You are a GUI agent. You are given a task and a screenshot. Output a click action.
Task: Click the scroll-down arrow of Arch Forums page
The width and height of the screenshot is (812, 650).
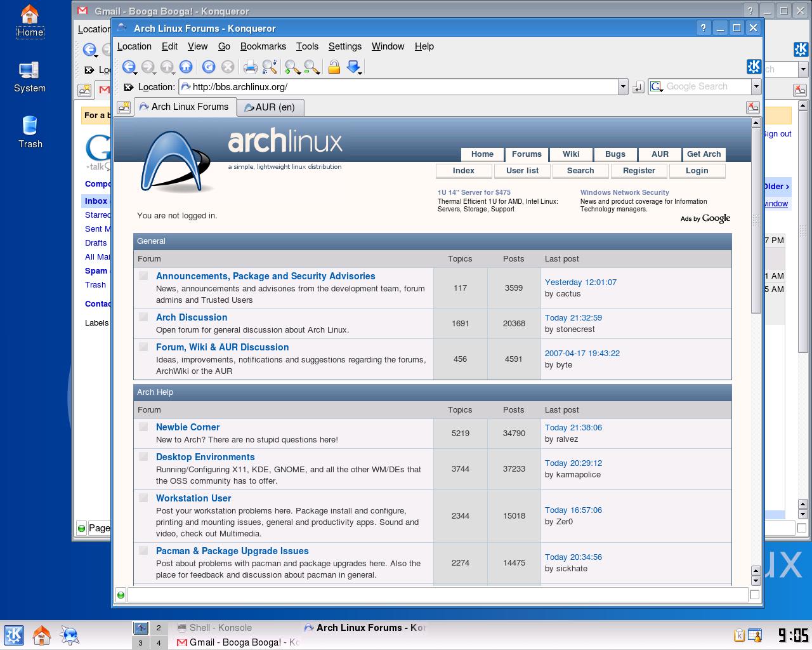click(756, 581)
